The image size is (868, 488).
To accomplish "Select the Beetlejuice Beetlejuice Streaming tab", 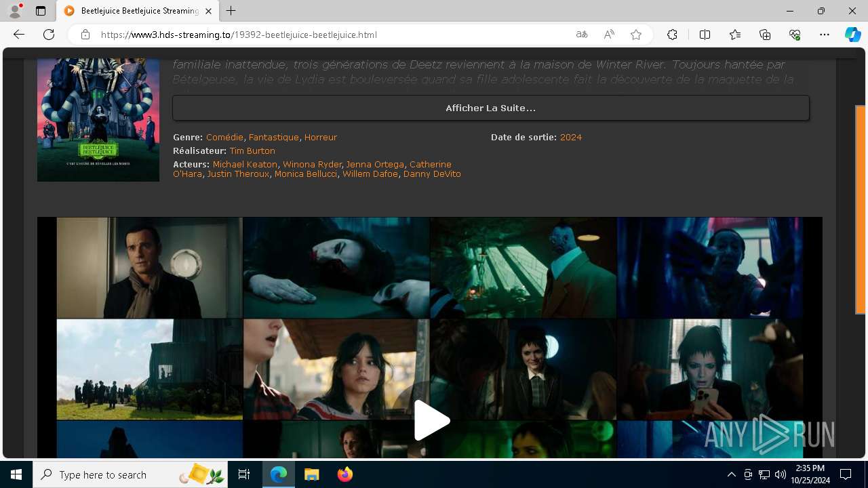I will coord(138,11).
